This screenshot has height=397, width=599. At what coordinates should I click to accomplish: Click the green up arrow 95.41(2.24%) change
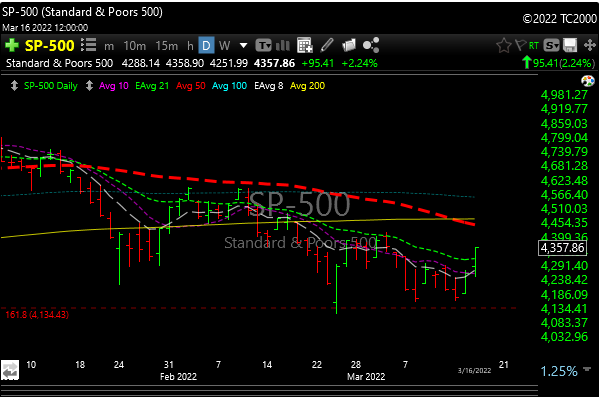[559, 63]
